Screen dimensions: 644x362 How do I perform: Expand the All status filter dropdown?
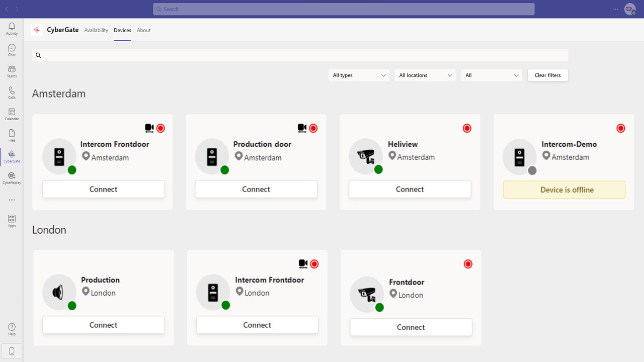pyautogui.click(x=492, y=75)
